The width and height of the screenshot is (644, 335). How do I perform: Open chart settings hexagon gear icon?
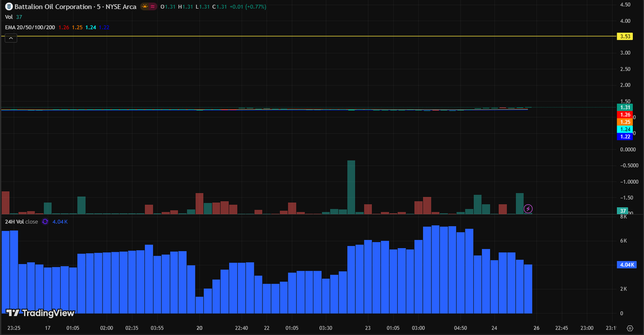[x=630, y=327]
